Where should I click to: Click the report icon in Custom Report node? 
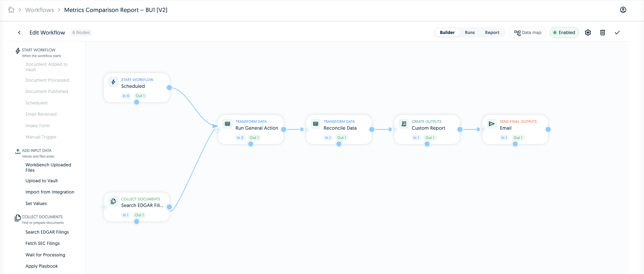point(404,124)
